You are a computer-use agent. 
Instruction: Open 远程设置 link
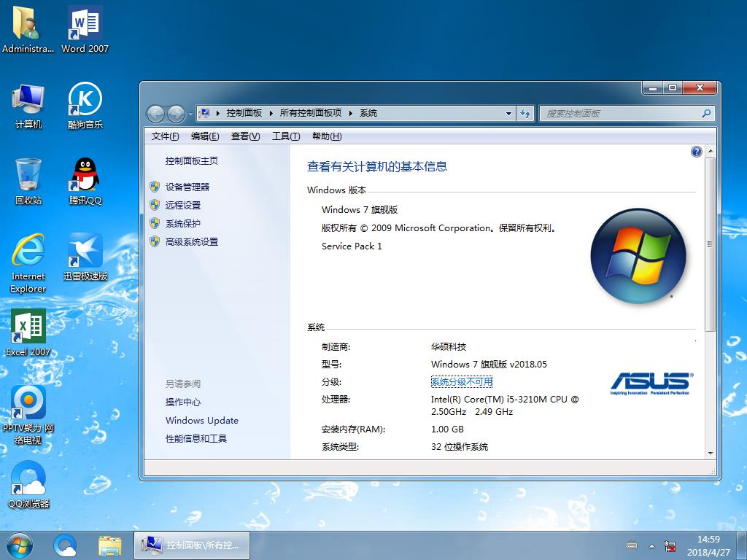pyautogui.click(x=183, y=205)
